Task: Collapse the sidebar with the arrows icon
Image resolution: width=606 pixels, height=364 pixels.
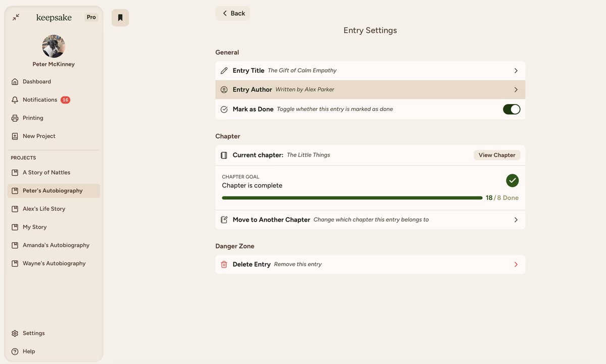Action: pyautogui.click(x=16, y=17)
